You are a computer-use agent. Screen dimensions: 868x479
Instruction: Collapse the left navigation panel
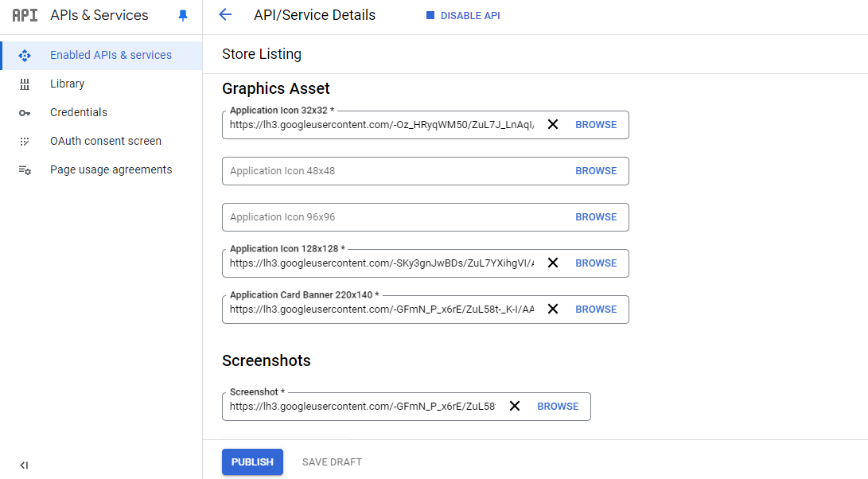point(24,465)
